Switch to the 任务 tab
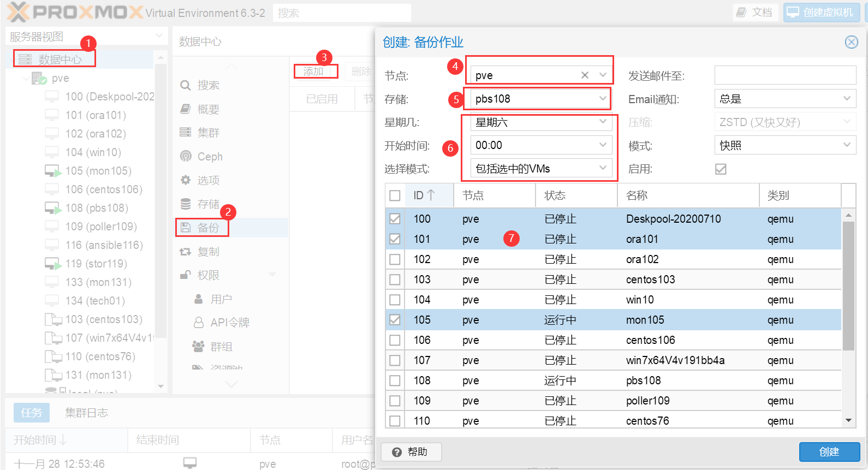 [31, 413]
